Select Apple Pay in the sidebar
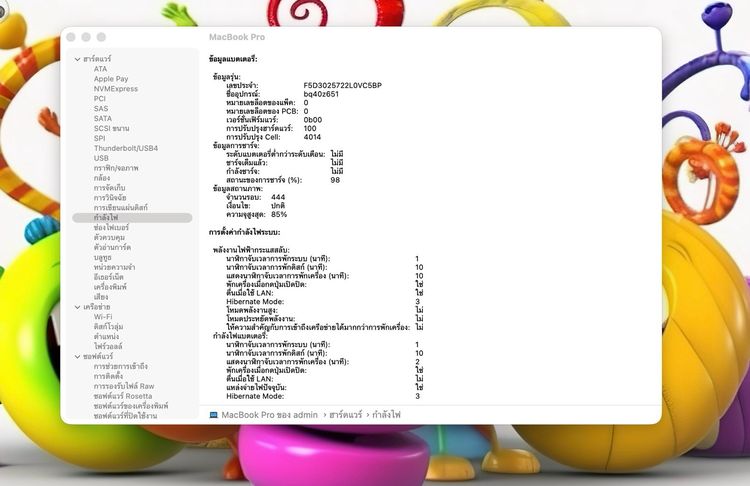The image size is (750, 486). tap(111, 79)
